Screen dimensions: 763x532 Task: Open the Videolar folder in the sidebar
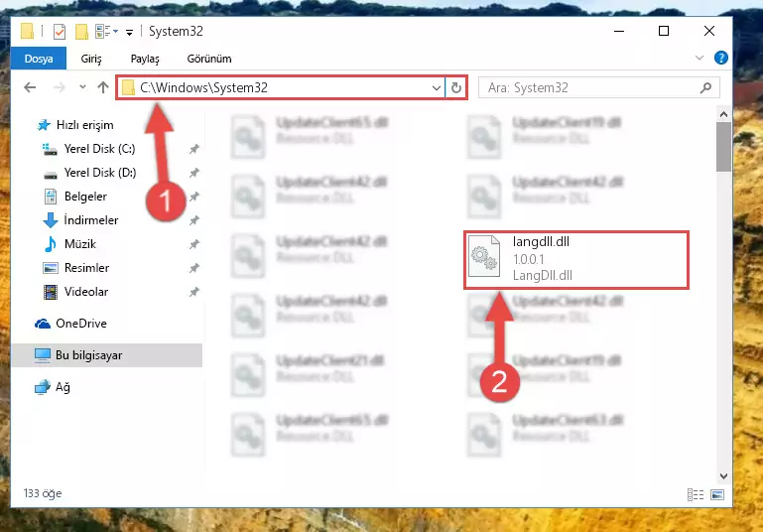(x=86, y=292)
